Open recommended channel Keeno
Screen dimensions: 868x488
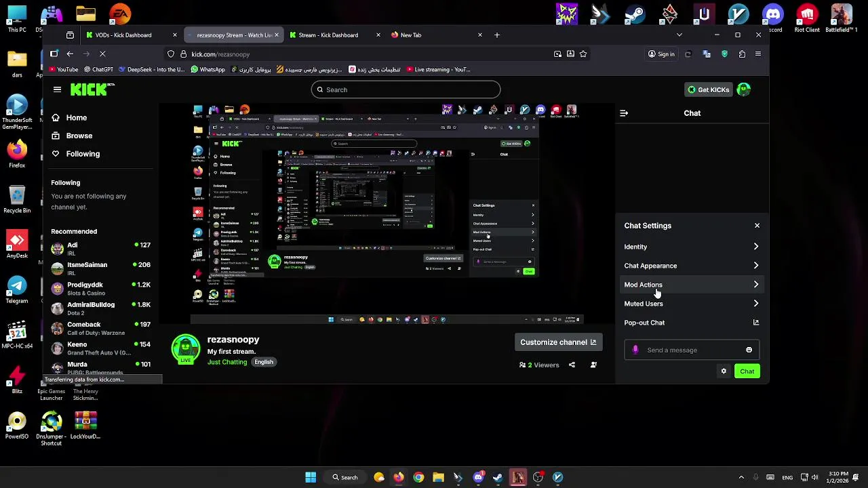click(100, 348)
